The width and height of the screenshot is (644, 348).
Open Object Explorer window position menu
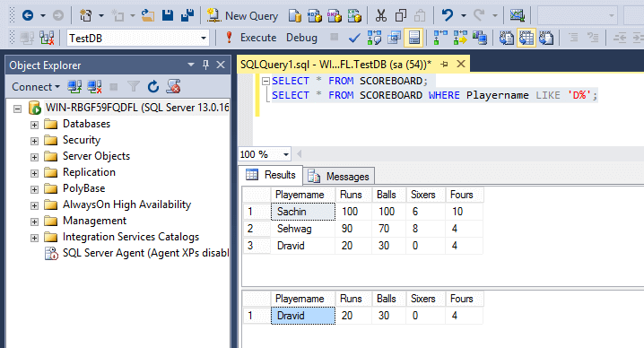click(190, 65)
